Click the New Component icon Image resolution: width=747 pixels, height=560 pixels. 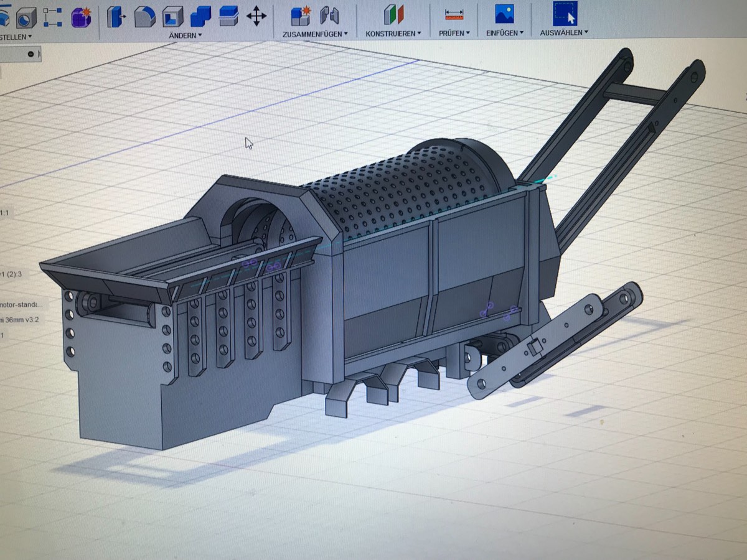coord(301,16)
